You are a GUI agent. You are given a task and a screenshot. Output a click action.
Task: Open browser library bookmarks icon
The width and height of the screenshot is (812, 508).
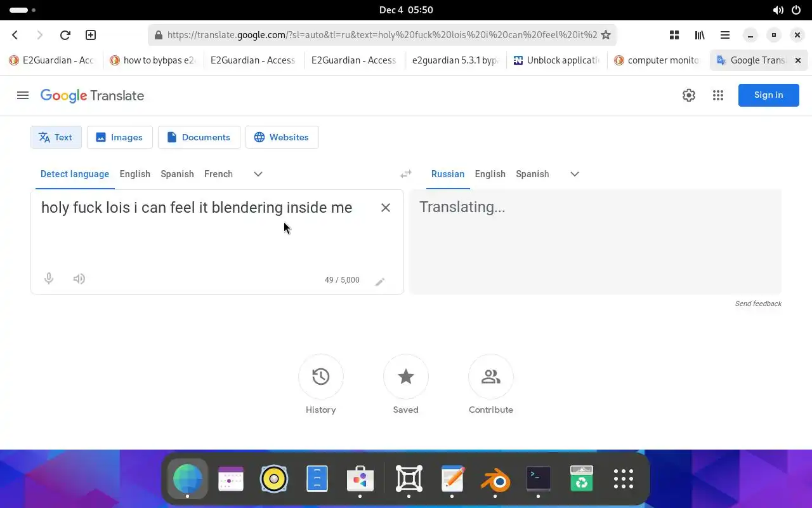[x=700, y=35]
